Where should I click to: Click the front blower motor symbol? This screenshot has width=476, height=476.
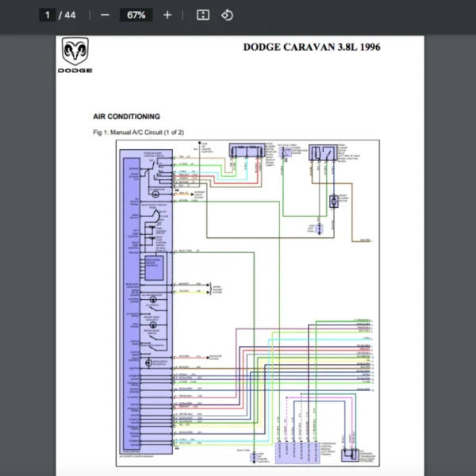point(334,202)
